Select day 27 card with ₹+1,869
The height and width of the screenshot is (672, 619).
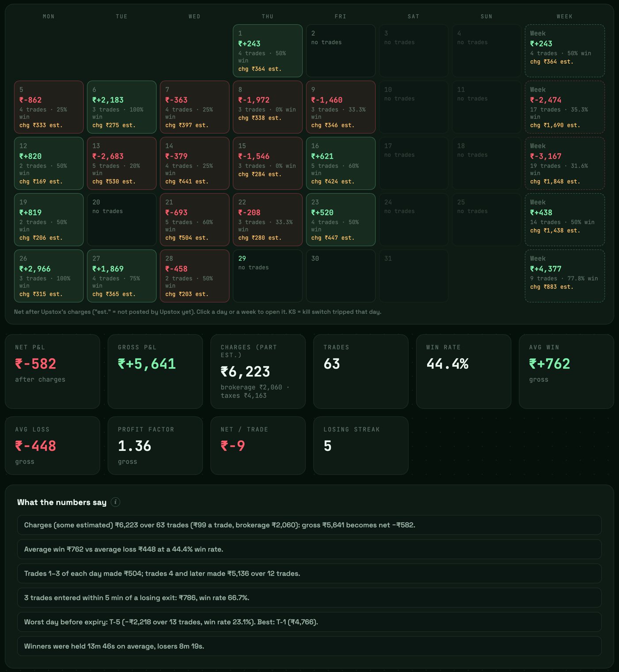[122, 276]
